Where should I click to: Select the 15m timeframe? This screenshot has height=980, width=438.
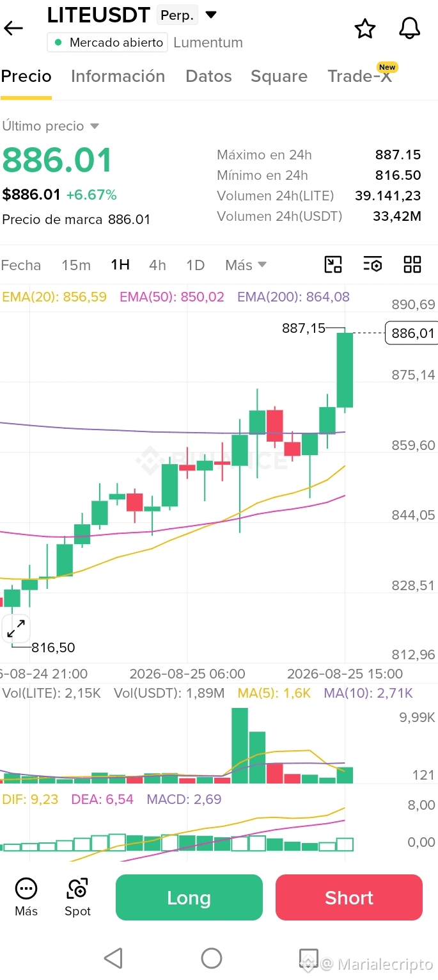(76, 265)
